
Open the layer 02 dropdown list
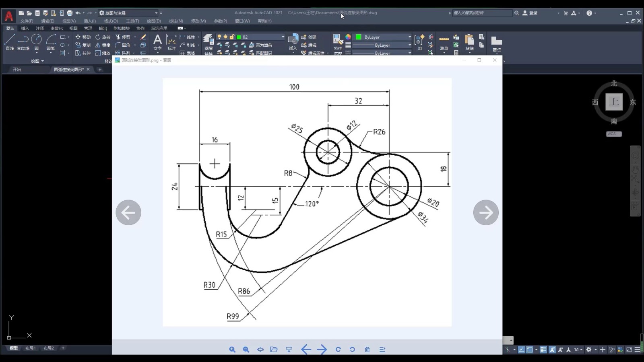pyautogui.click(x=283, y=37)
